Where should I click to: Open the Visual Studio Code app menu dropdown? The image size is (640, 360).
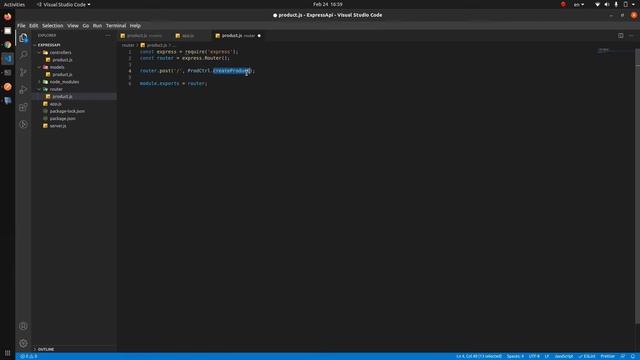click(x=63, y=4)
